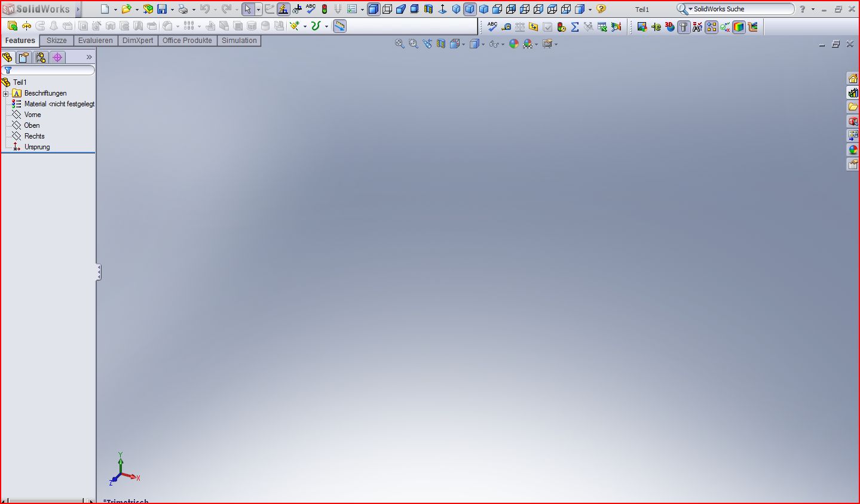Select the Vorne plane
Image resolution: width=860 pixels, height=504 pixels.
(x=32, y=115)
